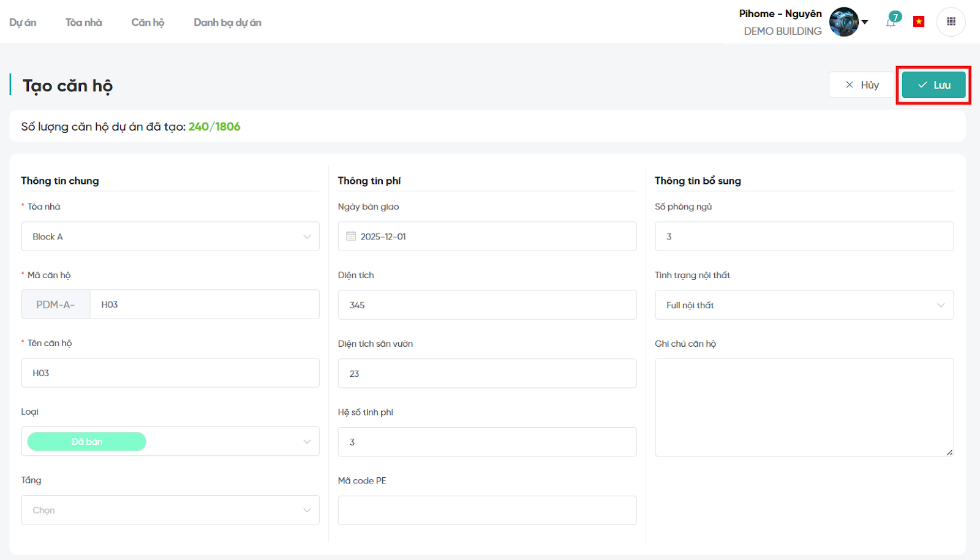The width and height of the screenshot is (980, 560).
Task: Open the apps grid menu icon
Action: [951, 22]
